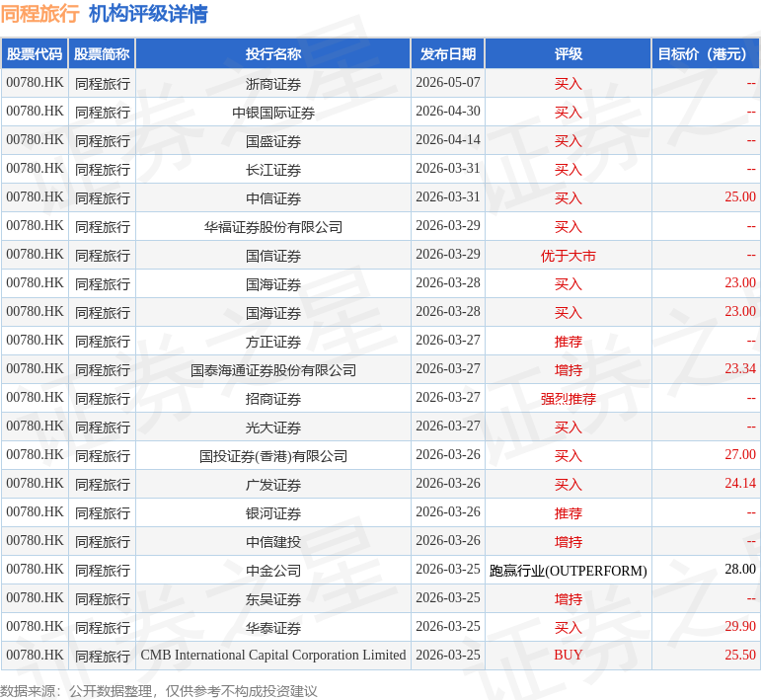Select the 目标价（港元） column header
This screenshot has height=700, width=761.
tap(703, 54)
